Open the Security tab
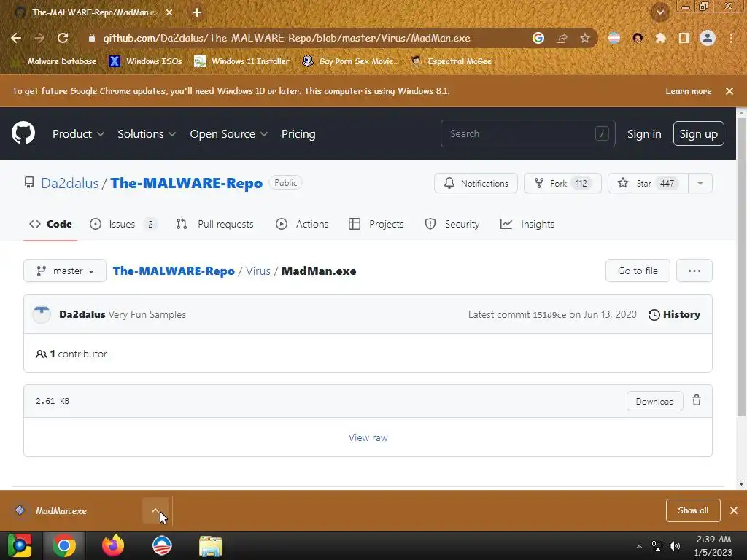The height and width of the screenshot is (560, 747). tap(452, 224)
